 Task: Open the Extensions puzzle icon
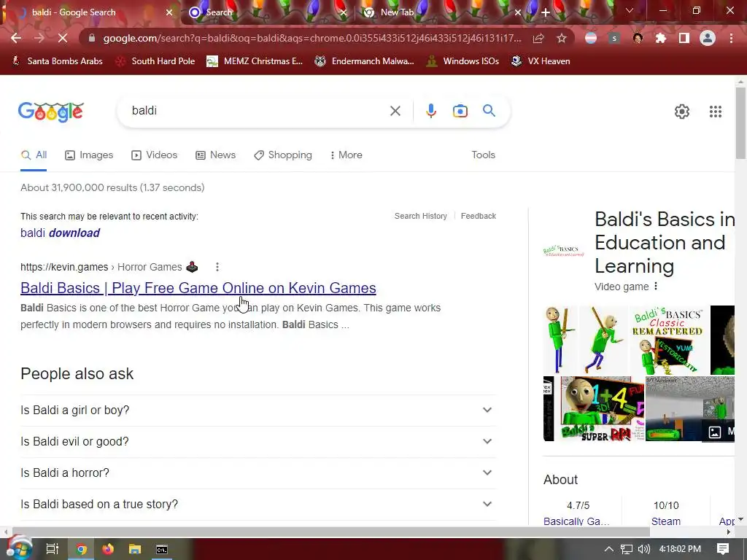(x=661, y=38)
